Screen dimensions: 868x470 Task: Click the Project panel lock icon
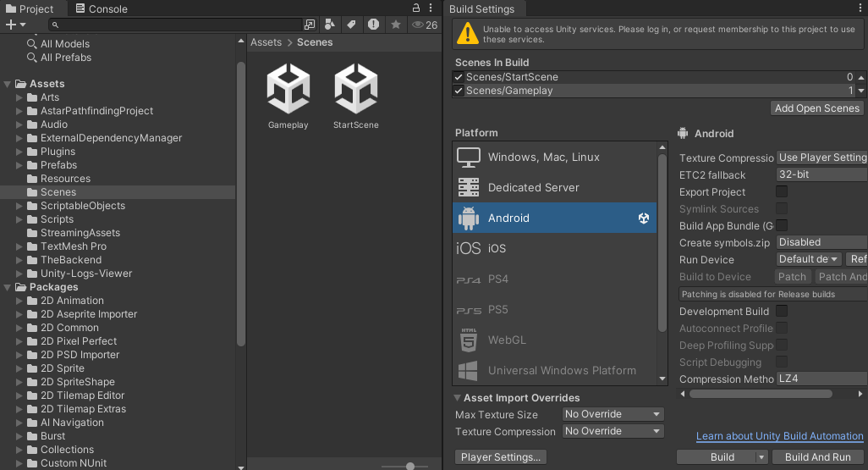click(x=415, y=8)
